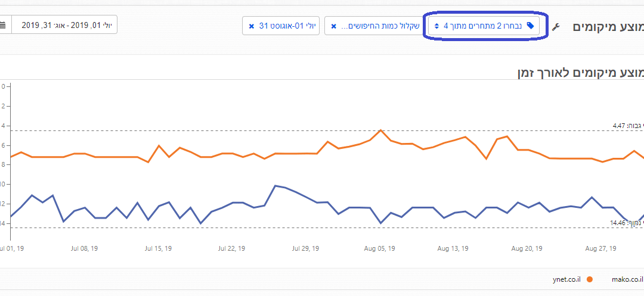Click the Aug 13, 19 axis label

pyautogui.click(x=453, y=248)
